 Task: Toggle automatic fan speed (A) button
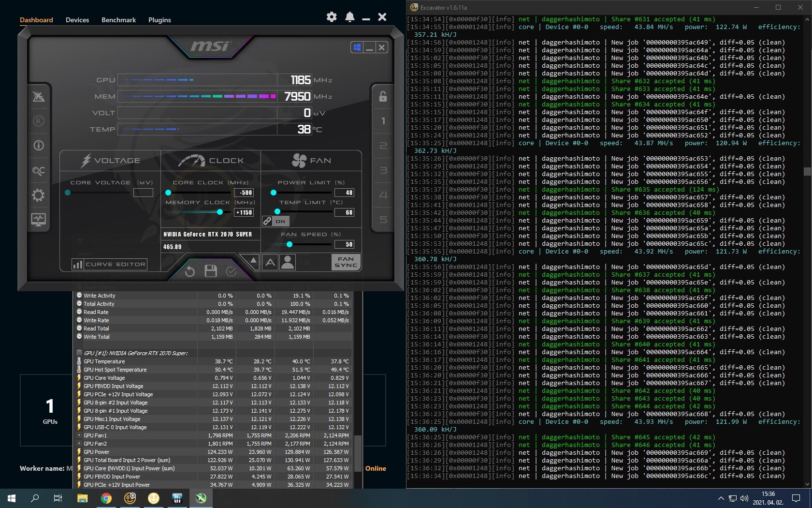pyautogui.click(x=270, y=263)
